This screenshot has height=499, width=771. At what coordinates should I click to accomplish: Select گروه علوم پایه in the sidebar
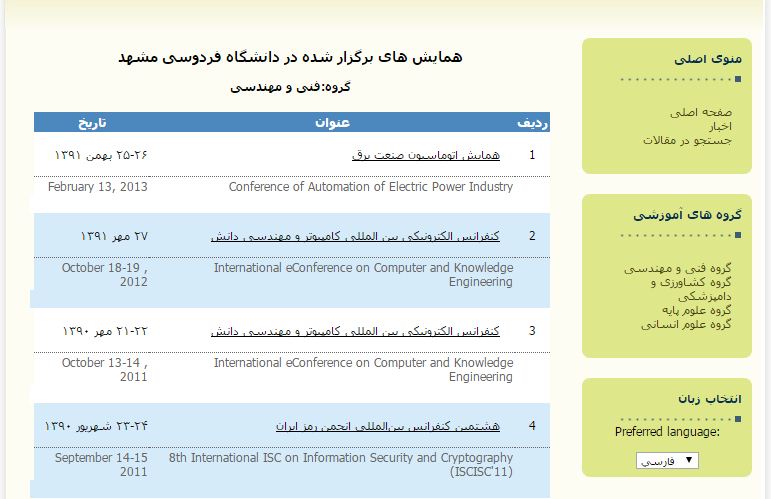point(696,310)
